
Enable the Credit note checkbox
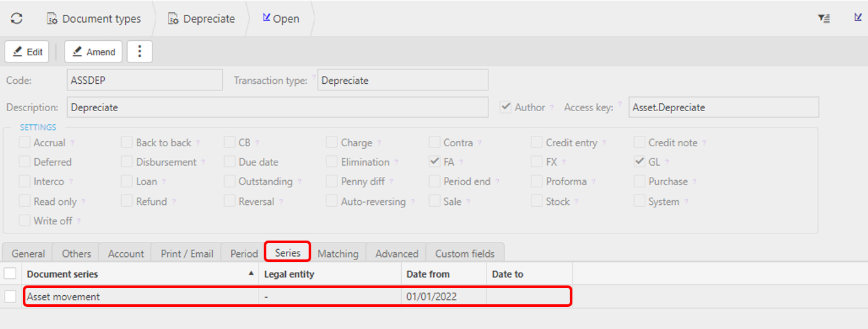click(639, 142)
